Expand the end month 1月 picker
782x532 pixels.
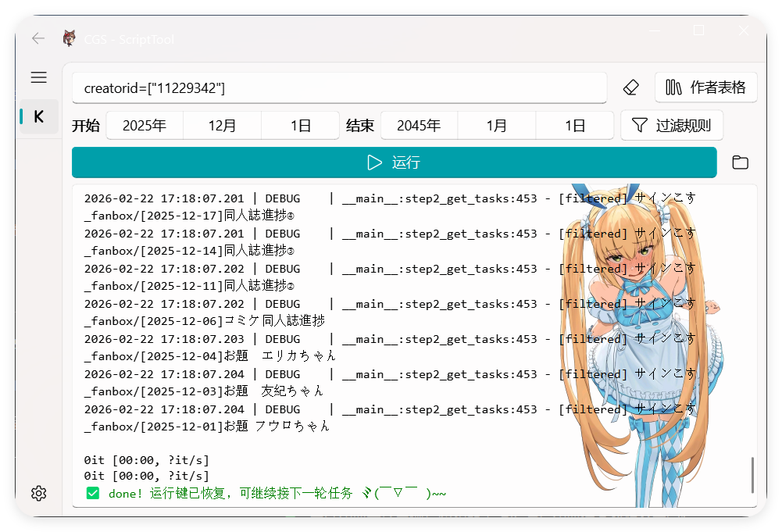497,125
